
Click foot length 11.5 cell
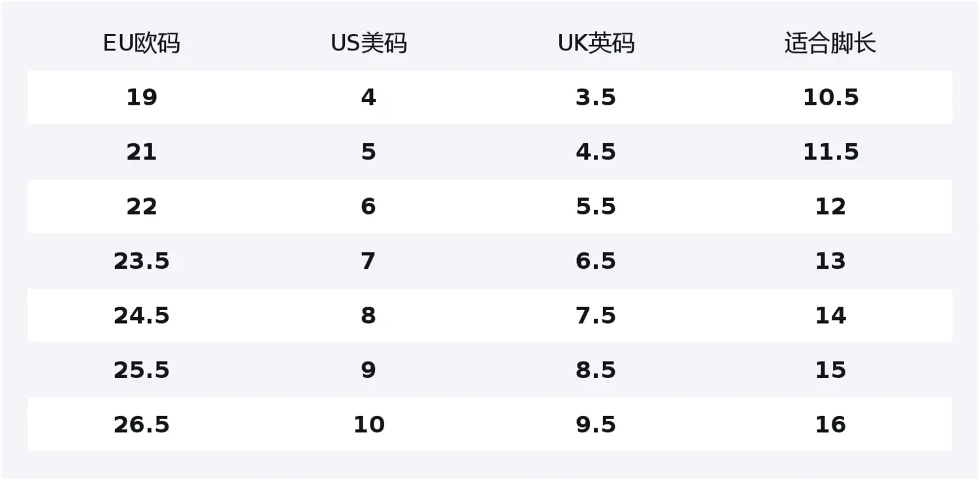click(830, 152)
